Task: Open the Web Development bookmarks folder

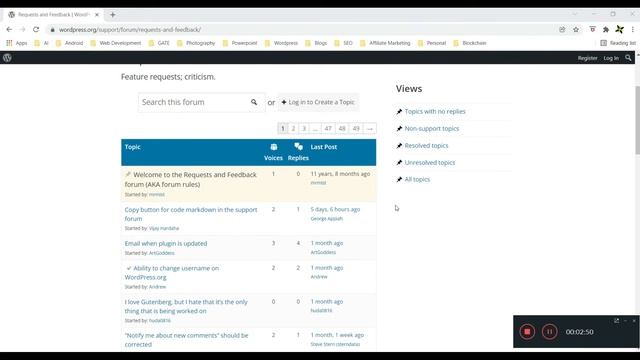Action: point(116,43)
